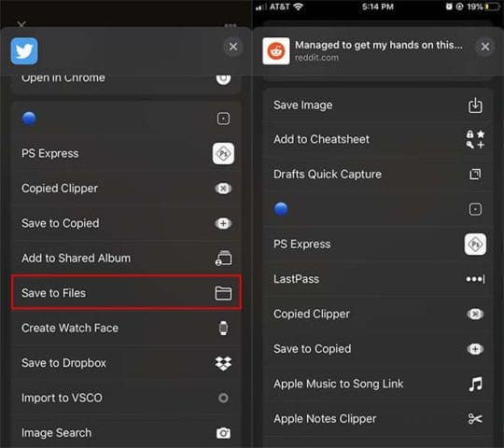Image resolution: width=504 pixels, height=448 pixels.
Task: Tap the Reddit icon in share header
Action: click(275, 51)
